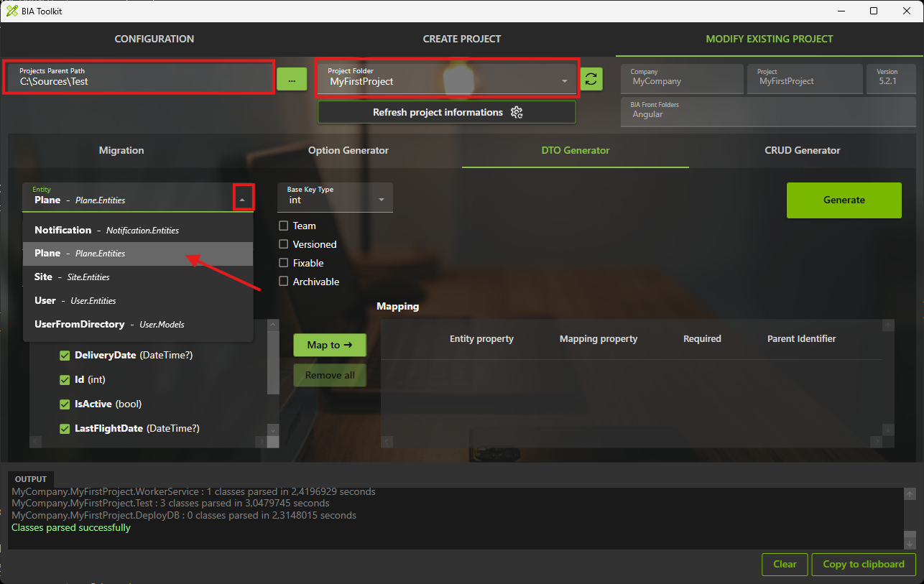
Task: Copy output to clipboard
Action: (x=863, y=564)
